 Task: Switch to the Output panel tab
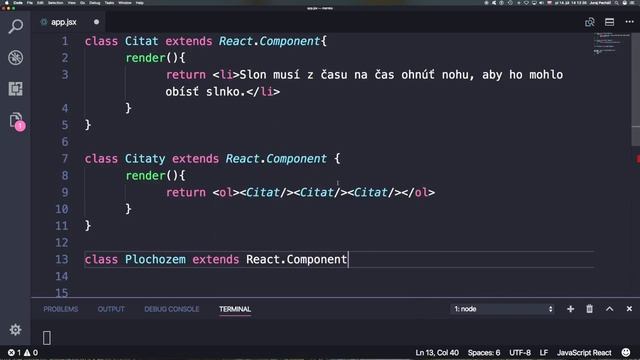pos(111,309)
